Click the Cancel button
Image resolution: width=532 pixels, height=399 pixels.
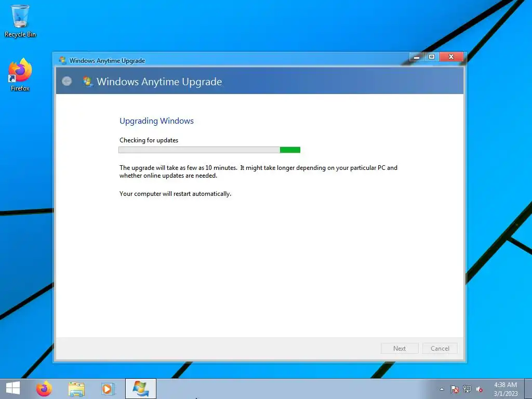click(440, 349)
